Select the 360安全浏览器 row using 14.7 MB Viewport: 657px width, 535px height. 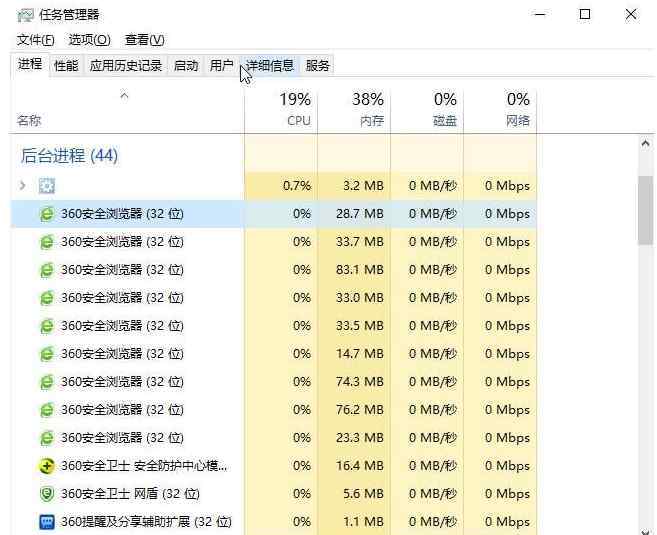tap(274, 354)
